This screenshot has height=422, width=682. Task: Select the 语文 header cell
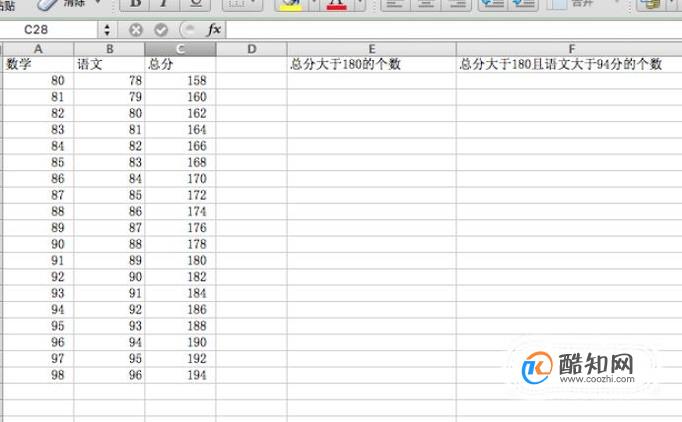[x=110, y=64]
